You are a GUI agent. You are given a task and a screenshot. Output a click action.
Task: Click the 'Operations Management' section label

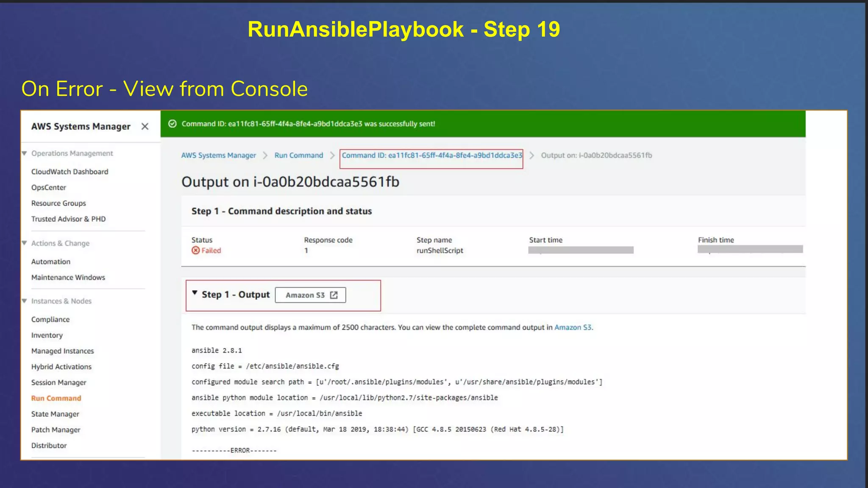coord(72,153)
